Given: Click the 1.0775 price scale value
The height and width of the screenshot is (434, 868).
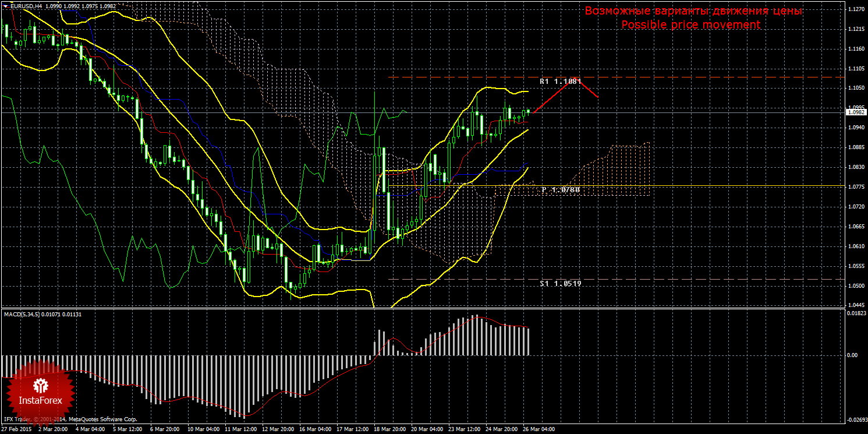Looking at the screenshot, I should point(855,188).
